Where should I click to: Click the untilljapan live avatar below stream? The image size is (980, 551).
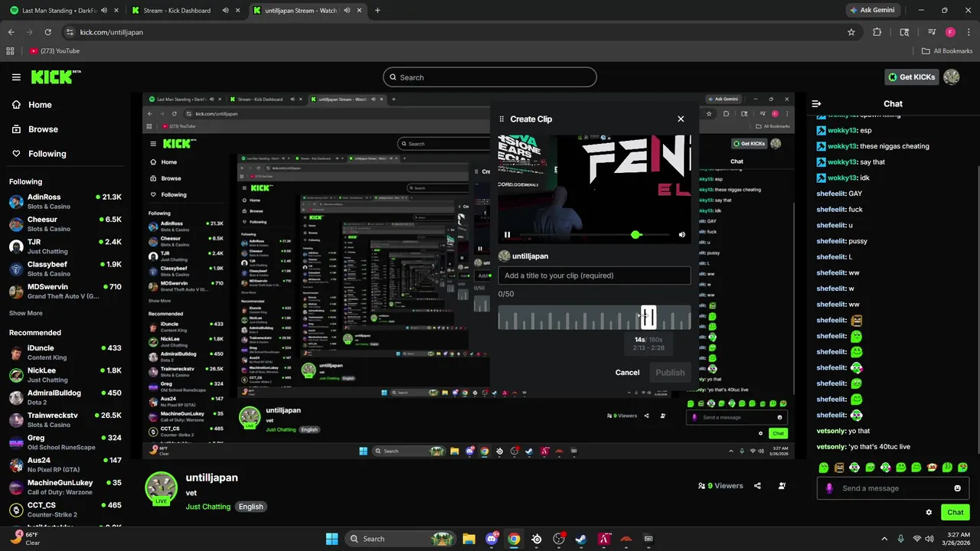tap(162, 487)
